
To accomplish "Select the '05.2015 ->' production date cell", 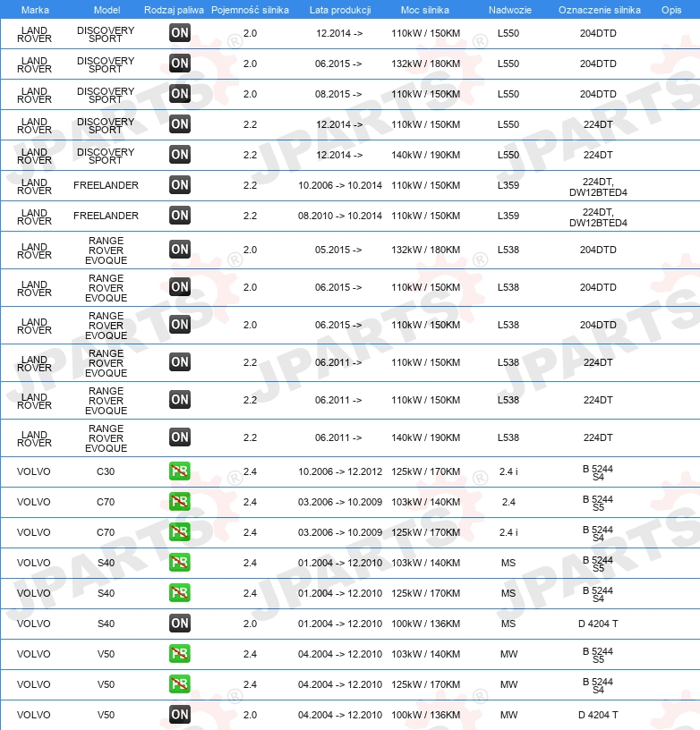I will pyautogui.click(x=338, y=250).
